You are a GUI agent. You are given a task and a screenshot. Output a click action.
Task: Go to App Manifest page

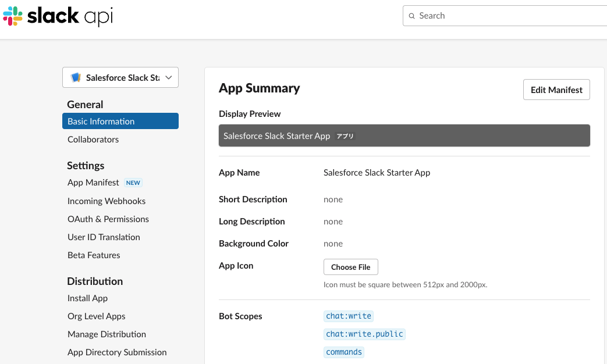coord(93,183)
